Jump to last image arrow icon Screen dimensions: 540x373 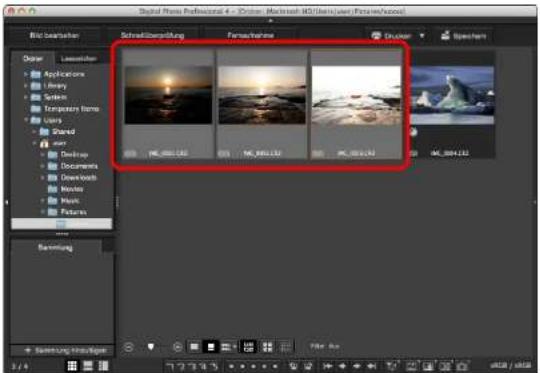371,366
